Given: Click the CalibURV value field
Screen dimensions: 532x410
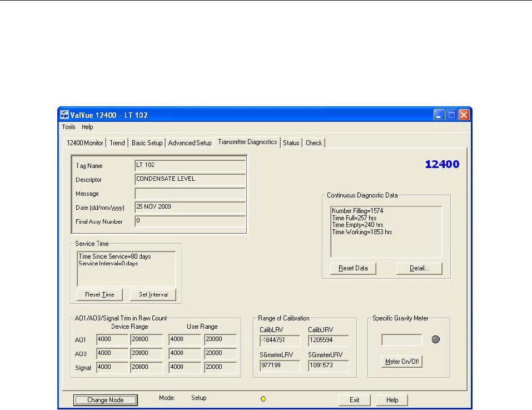Looking at the screenshot, I should click(329, 340).
